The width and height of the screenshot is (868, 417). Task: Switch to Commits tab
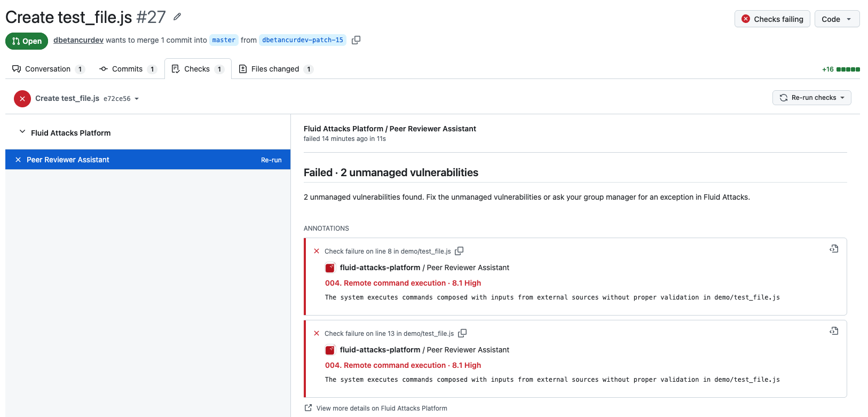[x=128, y=69]
